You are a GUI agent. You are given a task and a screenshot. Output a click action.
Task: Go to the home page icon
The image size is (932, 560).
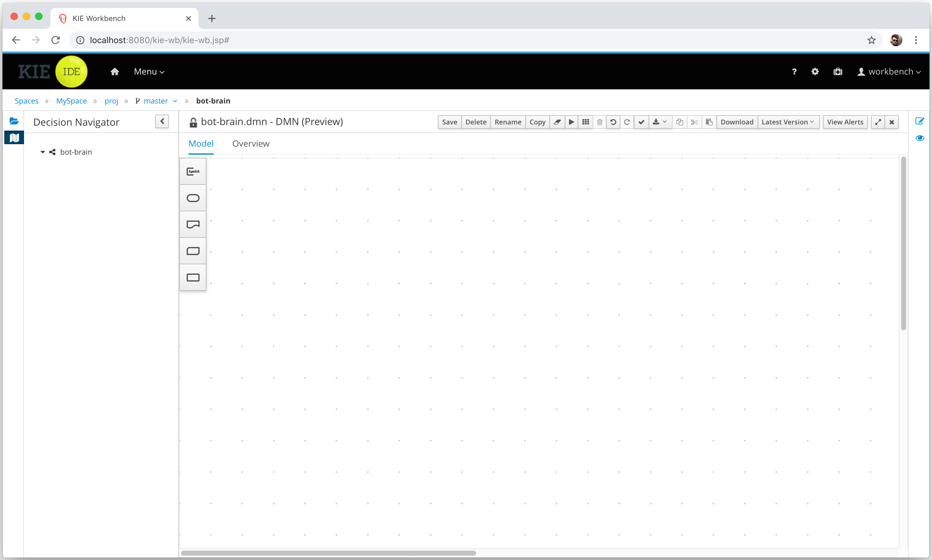115,71
